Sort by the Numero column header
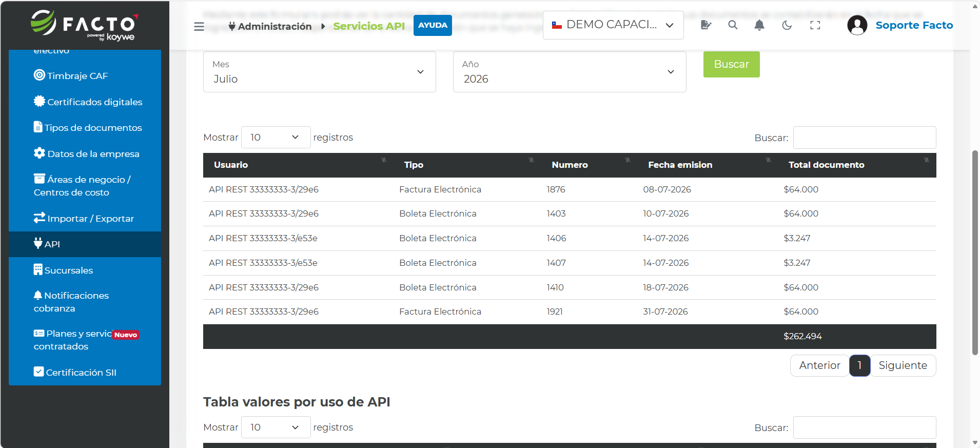Image resolution: width=980 pixels, height=448 pixels. (x=589, y=165)
